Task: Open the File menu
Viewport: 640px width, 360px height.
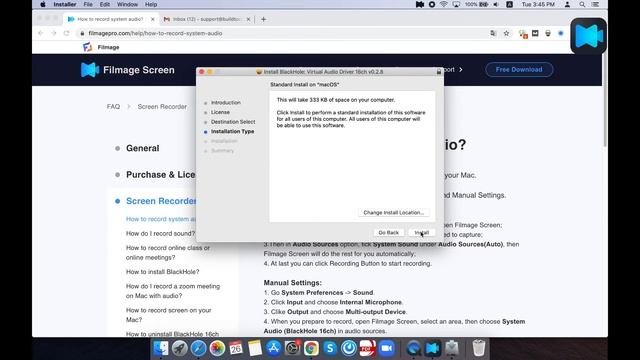Action: tap(88, 4)
